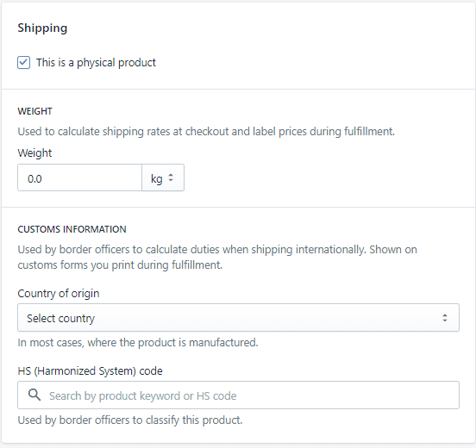The width and height of the screenshot is (476, 448).
Task: Click the Country of origin label
Action: (59, 294)
